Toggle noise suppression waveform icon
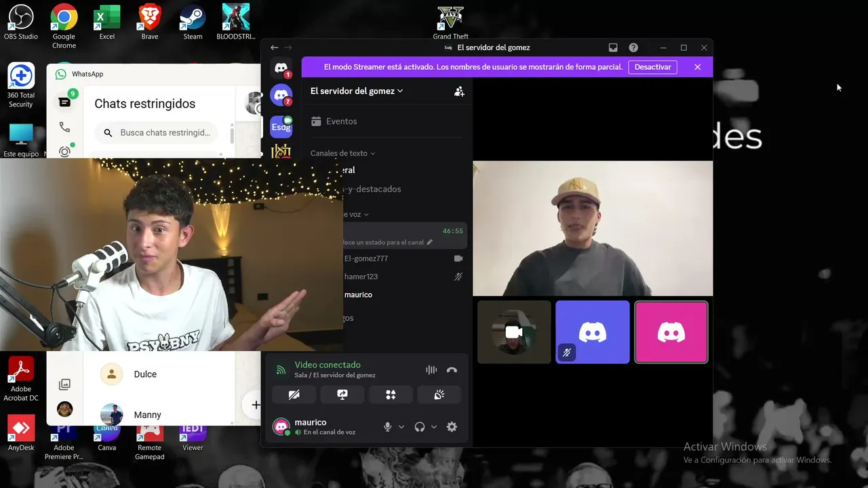The height and width of the screenshot is (488, 868). coord(431,370)
